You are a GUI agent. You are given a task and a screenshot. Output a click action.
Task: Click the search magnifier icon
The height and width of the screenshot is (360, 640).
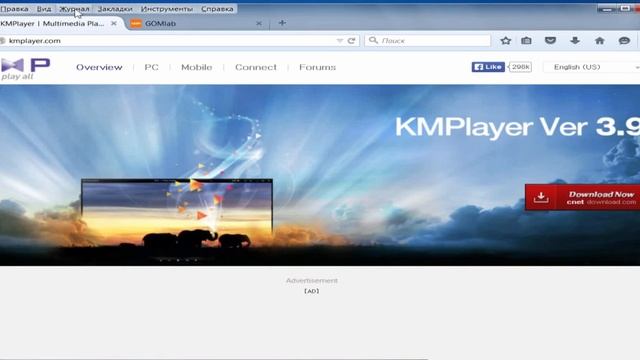[373, 40]
